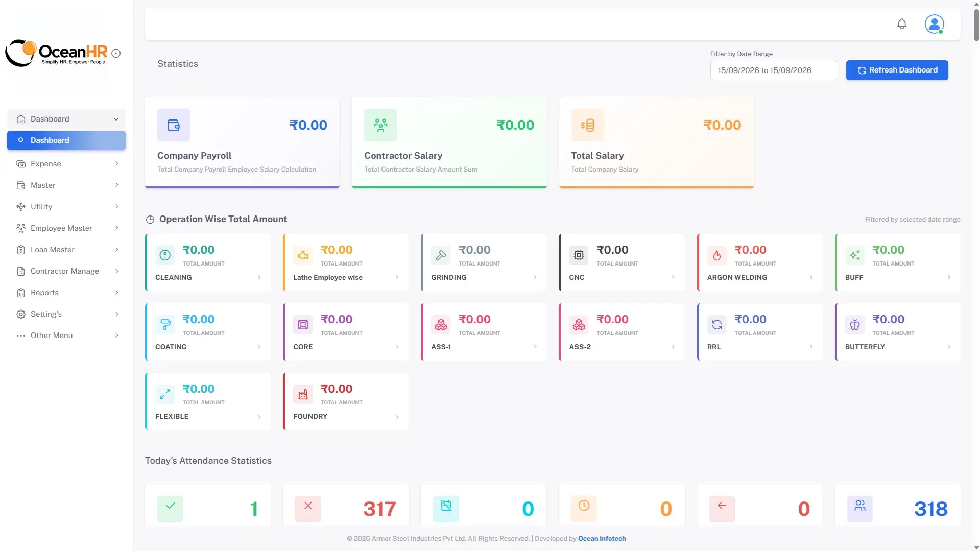This screenshot has width=980, height=551.
Task: Expand the Utility menu
Action: (x=66, y=207)
